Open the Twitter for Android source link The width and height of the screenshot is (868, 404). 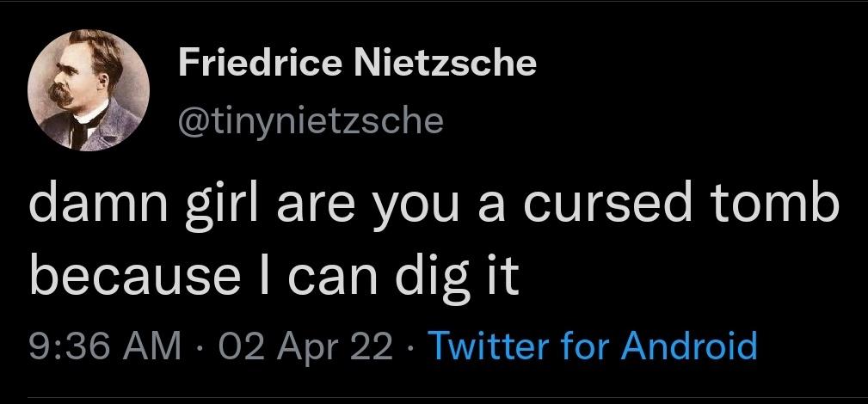[x=592, y=346]
